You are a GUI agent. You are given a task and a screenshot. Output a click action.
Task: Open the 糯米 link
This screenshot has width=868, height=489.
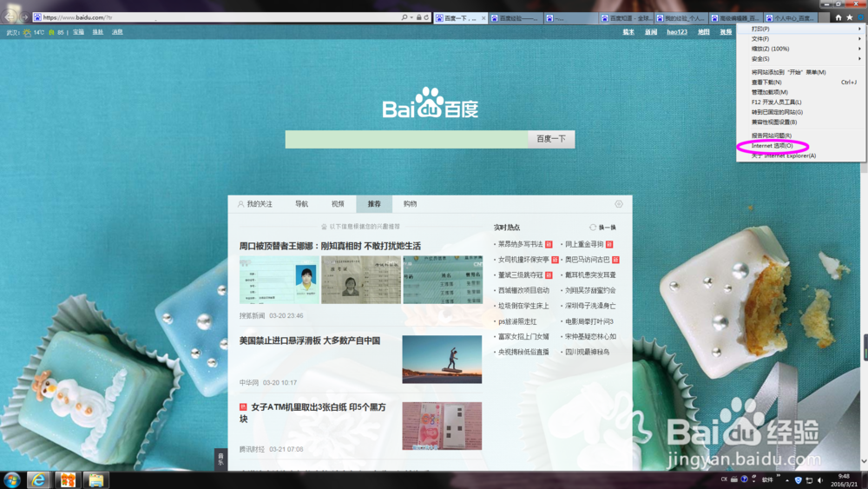628,32
